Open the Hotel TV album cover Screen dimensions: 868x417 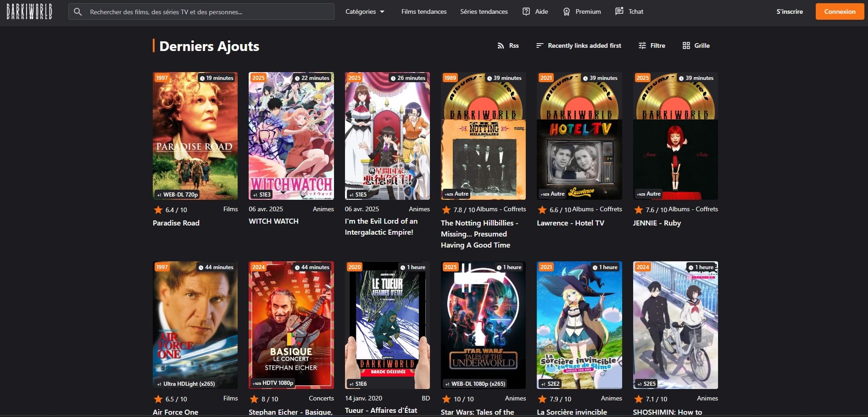click(x=579, y=136)
